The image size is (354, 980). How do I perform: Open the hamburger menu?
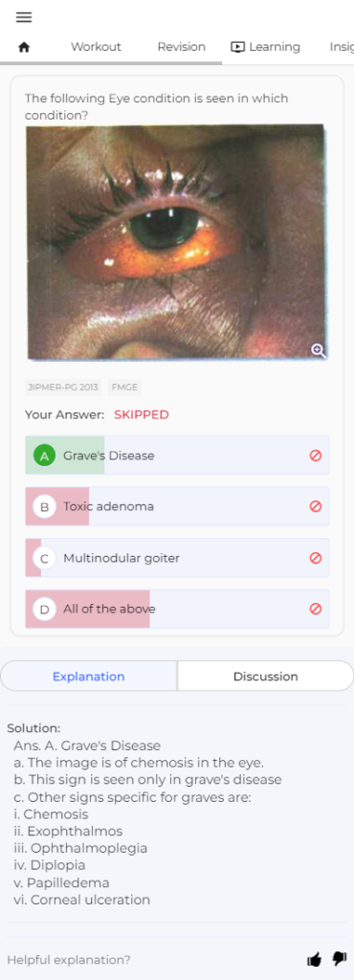24,17
